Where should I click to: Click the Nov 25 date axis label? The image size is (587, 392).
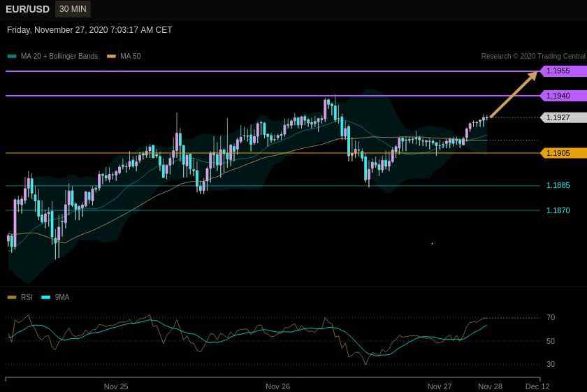(116, 386)
